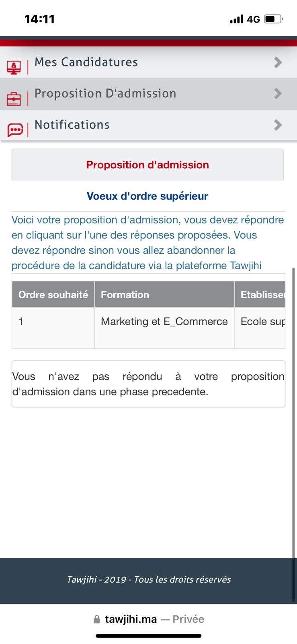Select the Voeux d'ordre supérieur heading

click(x=147, y=196)
